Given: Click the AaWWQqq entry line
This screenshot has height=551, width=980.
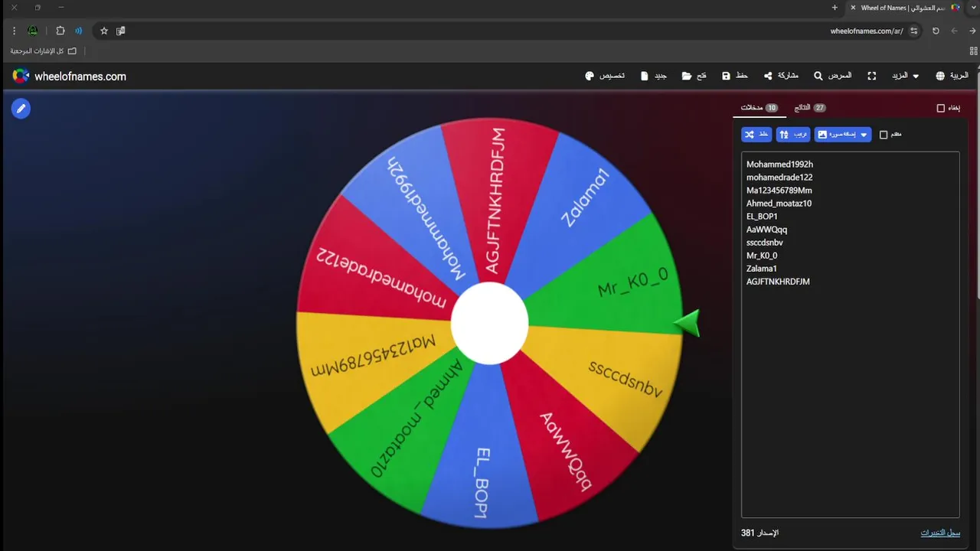Looking at the screenshot, I should pos(766,230).
